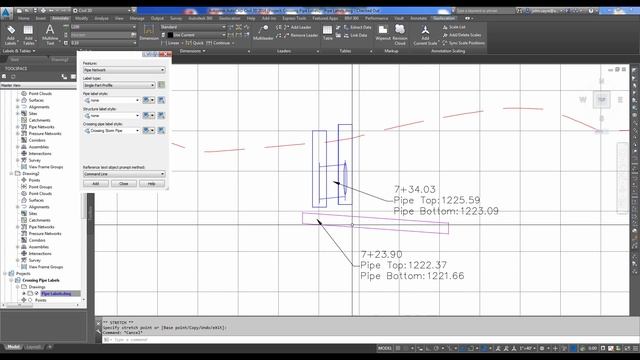The height and width of the screenshot is (360, 640).
Task: Open the AutoCAD application menu button
Action: click(x=6, y=13)
